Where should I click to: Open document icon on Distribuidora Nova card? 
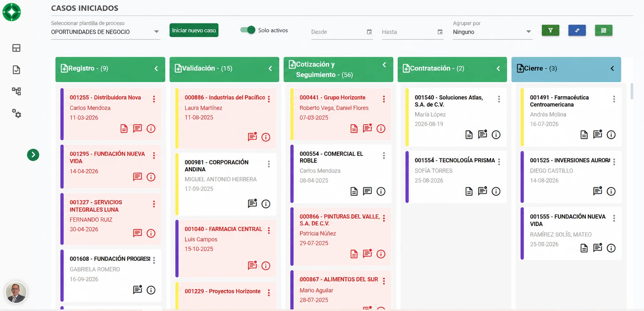pos(124,128)
